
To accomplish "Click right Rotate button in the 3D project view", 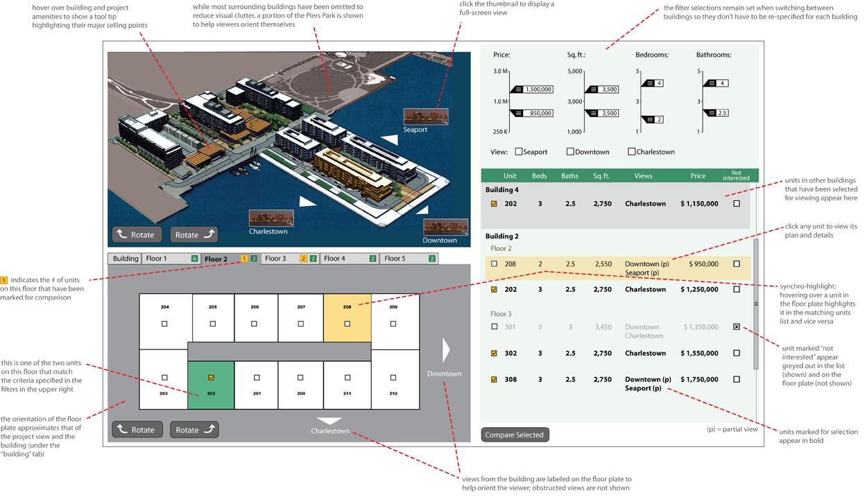I will 194,234.
